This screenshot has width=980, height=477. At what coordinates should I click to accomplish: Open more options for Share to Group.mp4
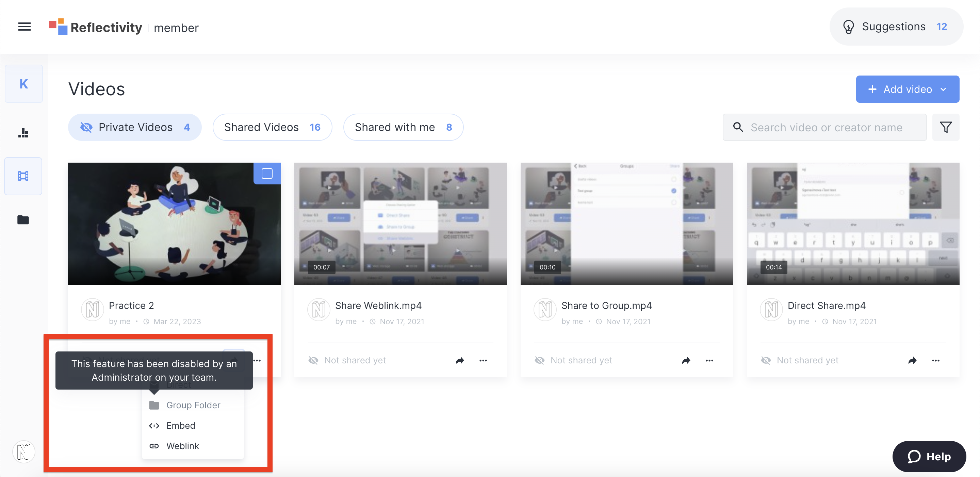pyautogui.click(x=709, y=360)
